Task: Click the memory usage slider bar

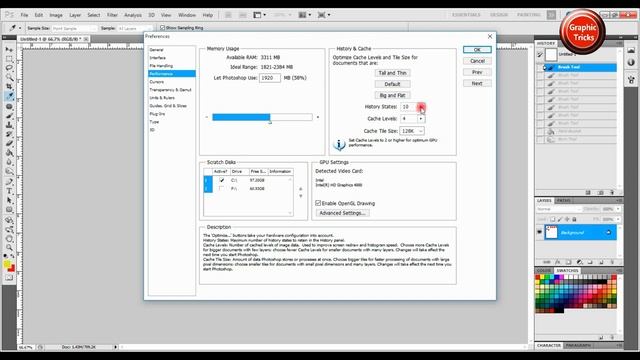Action: tap(262, 117)
